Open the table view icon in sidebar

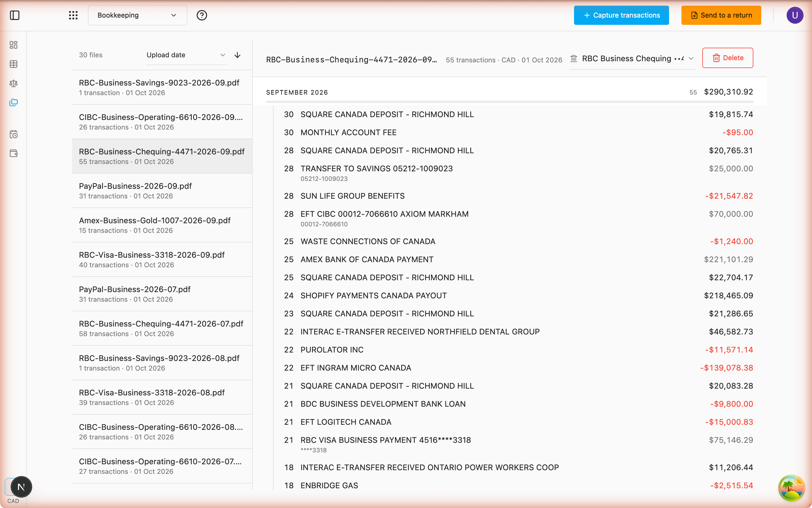tap(14, 64)
